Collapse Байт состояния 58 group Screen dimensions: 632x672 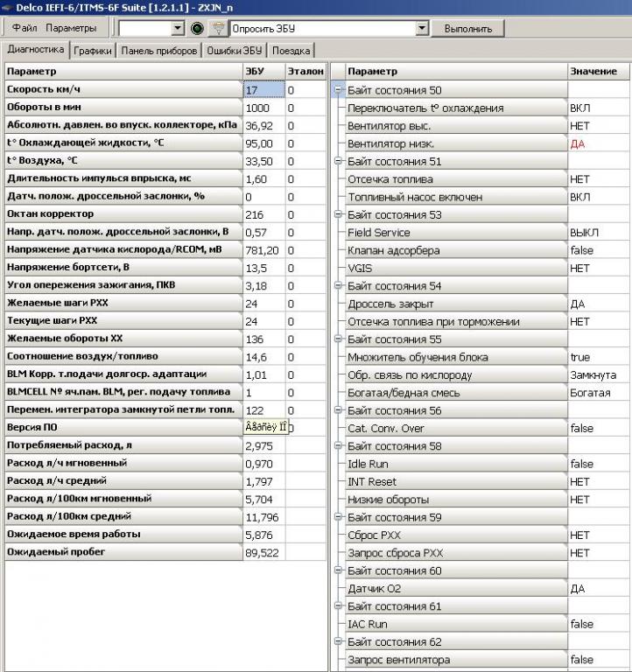338,445
